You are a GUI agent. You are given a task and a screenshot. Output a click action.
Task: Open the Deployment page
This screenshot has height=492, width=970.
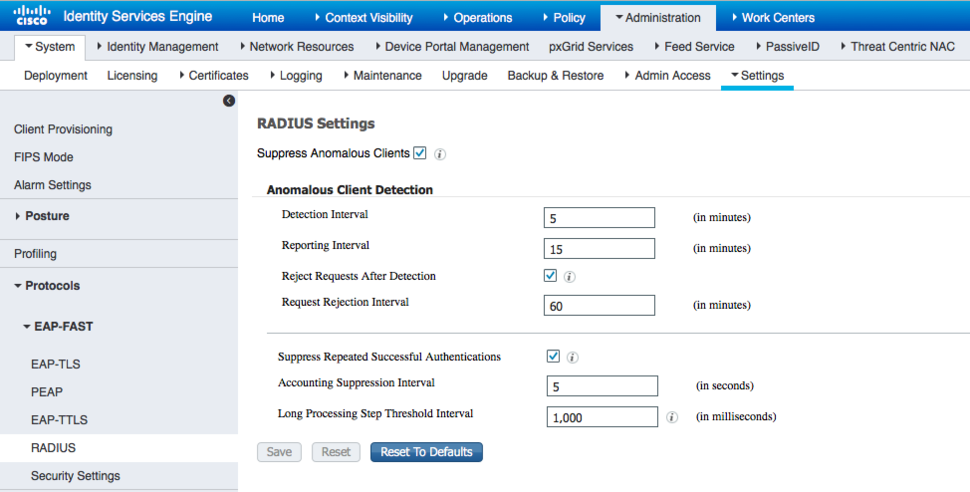56,76
